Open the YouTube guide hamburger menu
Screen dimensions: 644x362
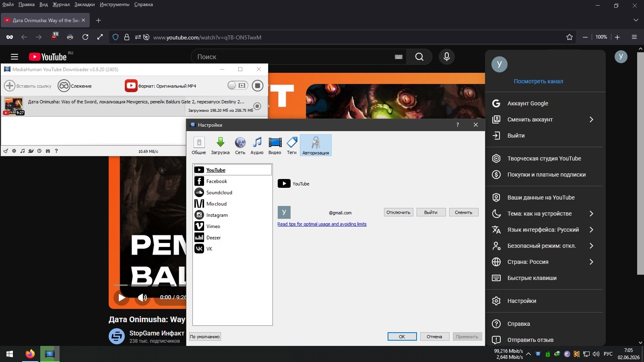tap(14, 57)
